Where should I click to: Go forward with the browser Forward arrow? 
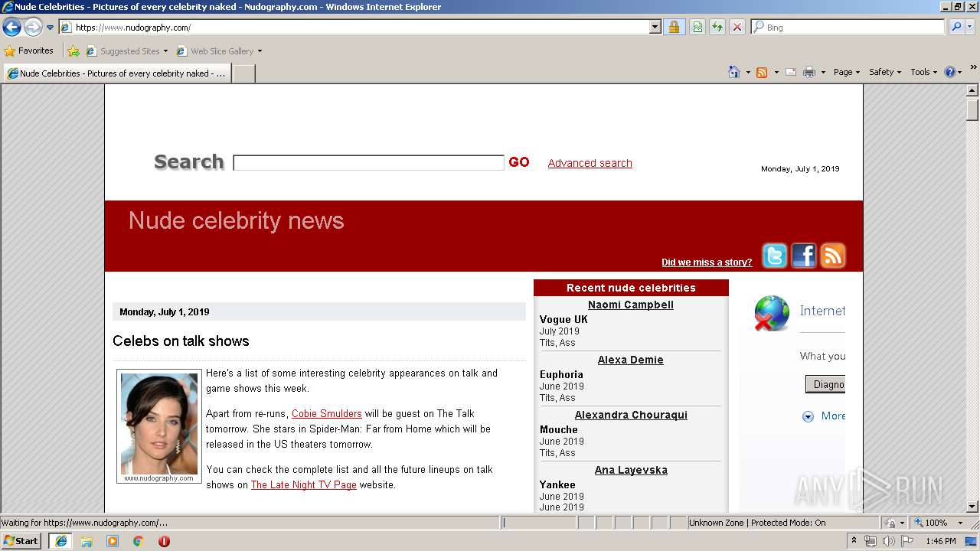[x=33, y=28]
